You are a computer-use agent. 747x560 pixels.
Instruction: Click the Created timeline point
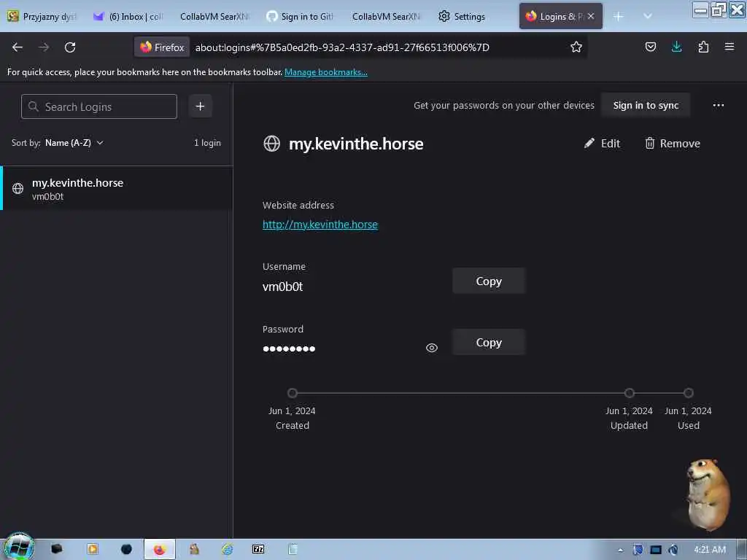(x=293, y=393)
